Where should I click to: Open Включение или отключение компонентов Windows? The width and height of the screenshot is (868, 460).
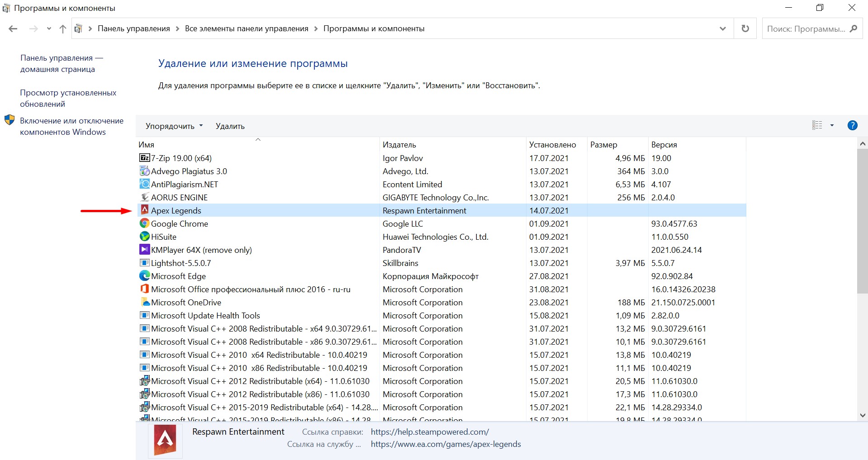pyautogui.click(x=71, y=126)
